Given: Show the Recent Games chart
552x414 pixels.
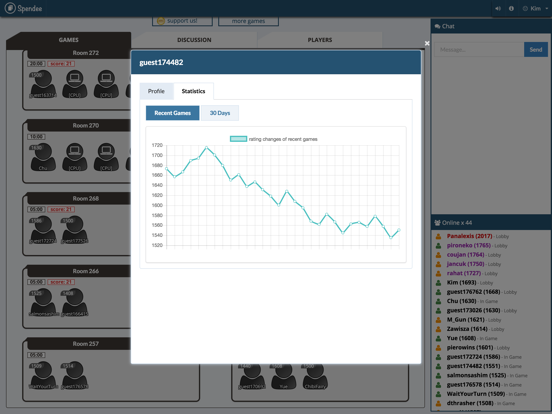Looking at the screenshot, I should click(x=172, y=113).
